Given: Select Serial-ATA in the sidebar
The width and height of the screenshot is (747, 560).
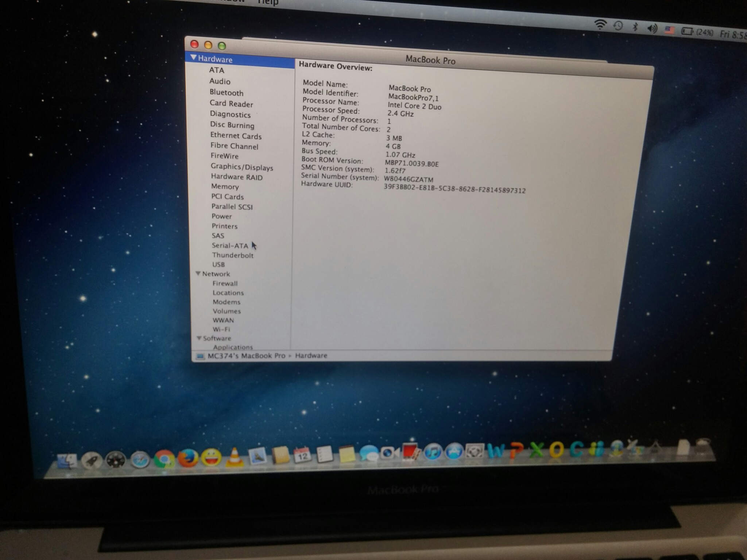Looking at the screenshot, I should [230, 245].
